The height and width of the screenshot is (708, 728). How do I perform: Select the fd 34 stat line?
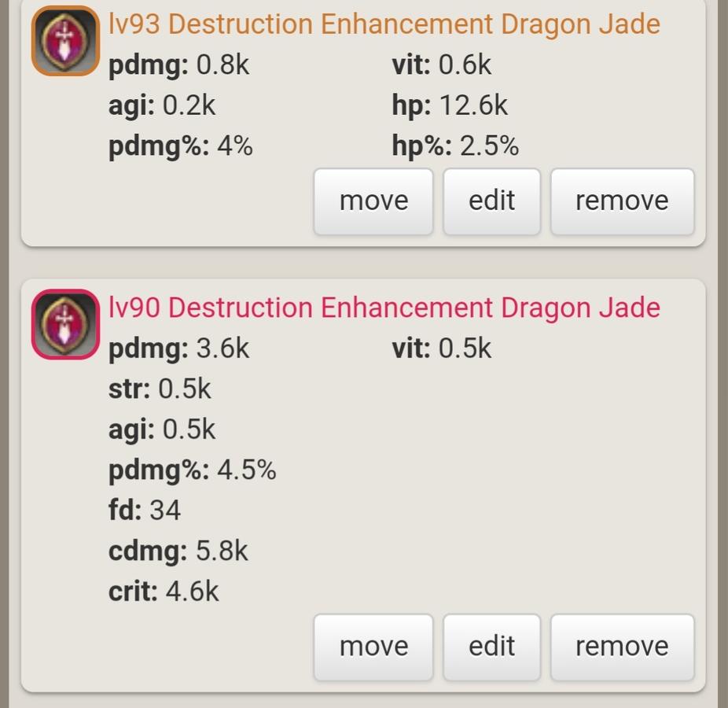(145, 510)
